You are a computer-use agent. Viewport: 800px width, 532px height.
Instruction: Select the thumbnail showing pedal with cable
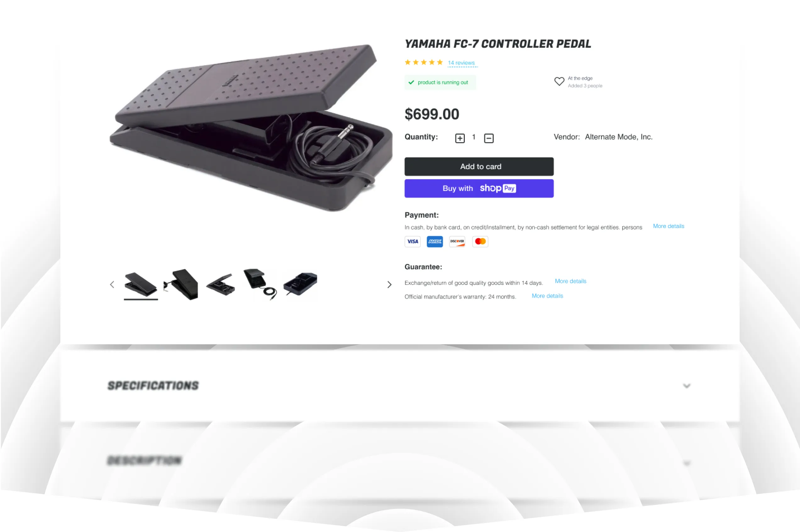click(260, 284)
